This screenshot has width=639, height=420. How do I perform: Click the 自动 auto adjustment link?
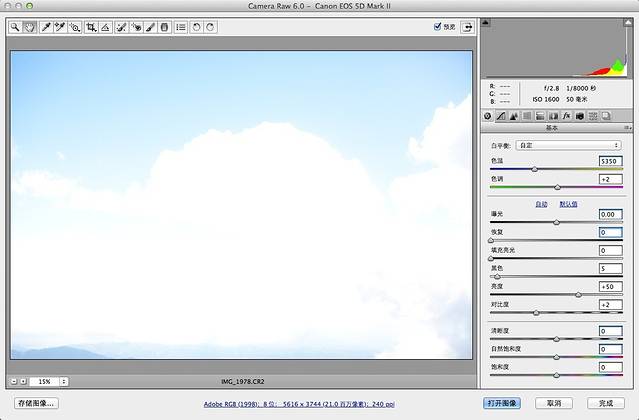click(541, 203)
